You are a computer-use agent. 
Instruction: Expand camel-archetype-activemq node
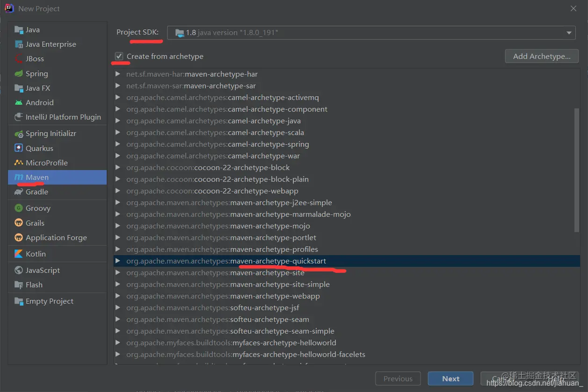pos(118,97)
